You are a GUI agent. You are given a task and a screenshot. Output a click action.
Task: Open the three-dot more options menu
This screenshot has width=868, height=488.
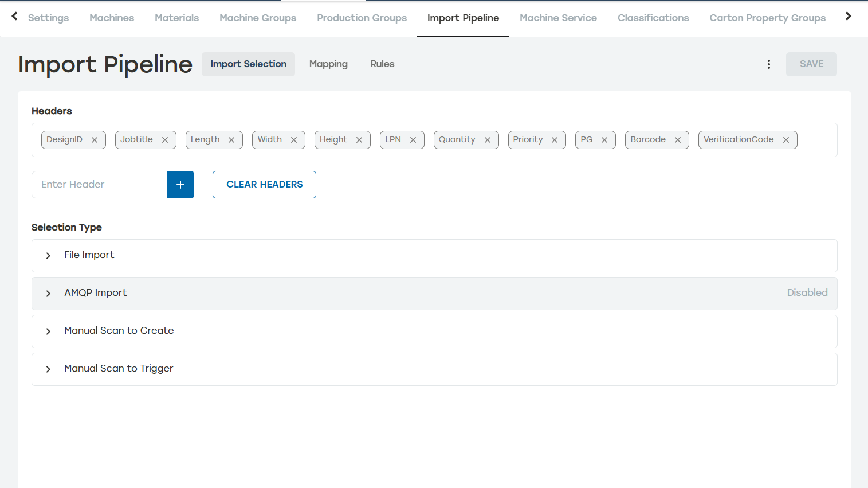pos(769,64)
